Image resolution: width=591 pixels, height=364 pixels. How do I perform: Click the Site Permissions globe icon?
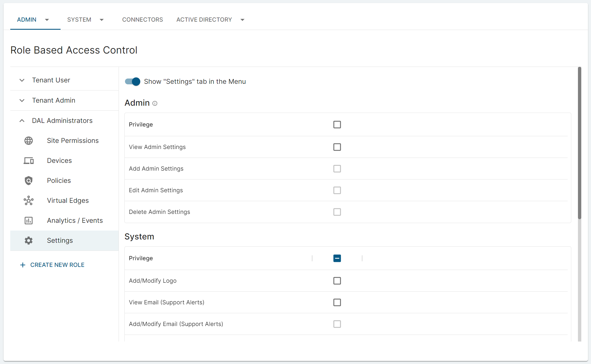29,141
